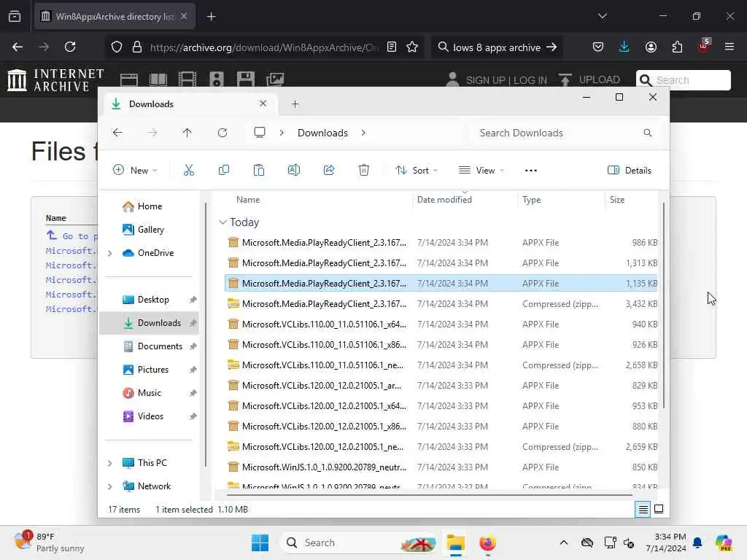The image size is (747, 560).
Task: Click the Copy icon in Explorer toolbar
Action: coord(223,170)
